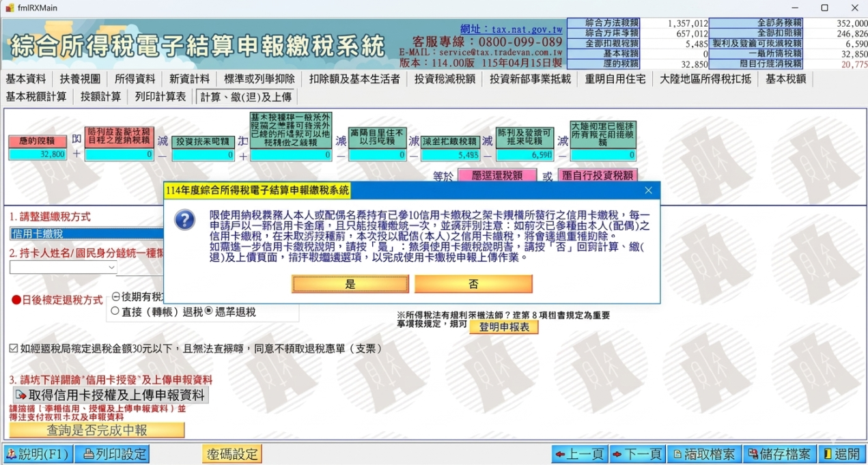
Task: Click summary value 352,000
Action: point(852,23)
